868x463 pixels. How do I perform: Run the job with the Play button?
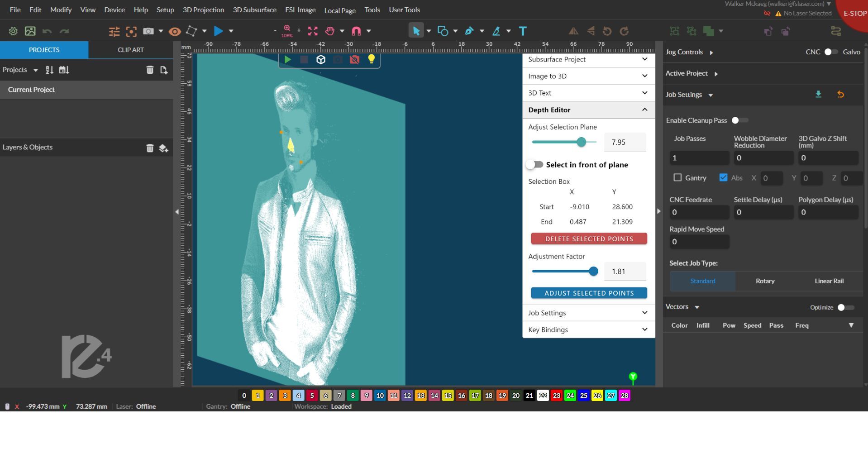point(218,31)
